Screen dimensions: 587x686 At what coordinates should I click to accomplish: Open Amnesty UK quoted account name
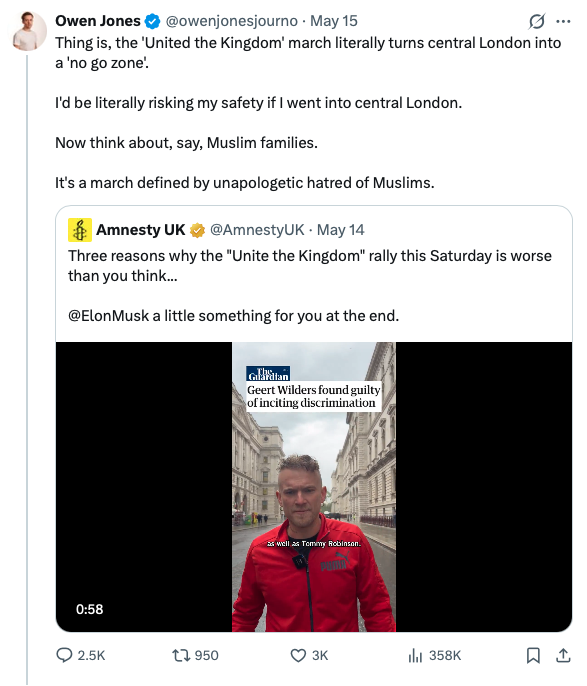[140, 230]
